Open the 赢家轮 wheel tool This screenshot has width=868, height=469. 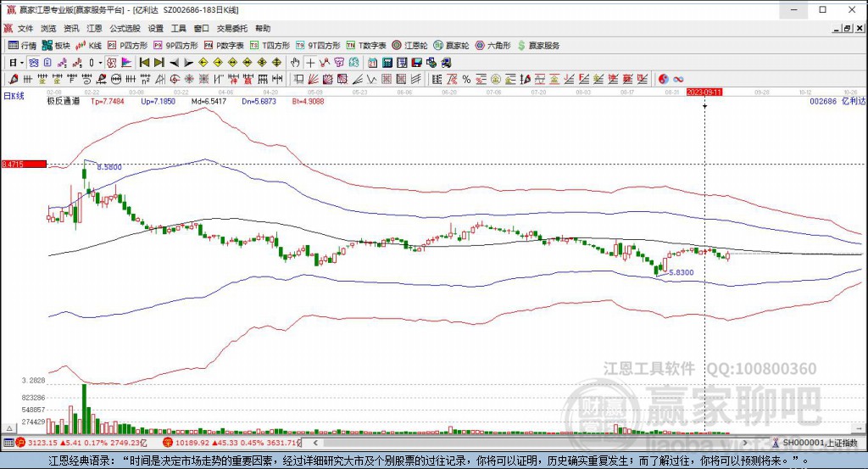tap(451, 46)
